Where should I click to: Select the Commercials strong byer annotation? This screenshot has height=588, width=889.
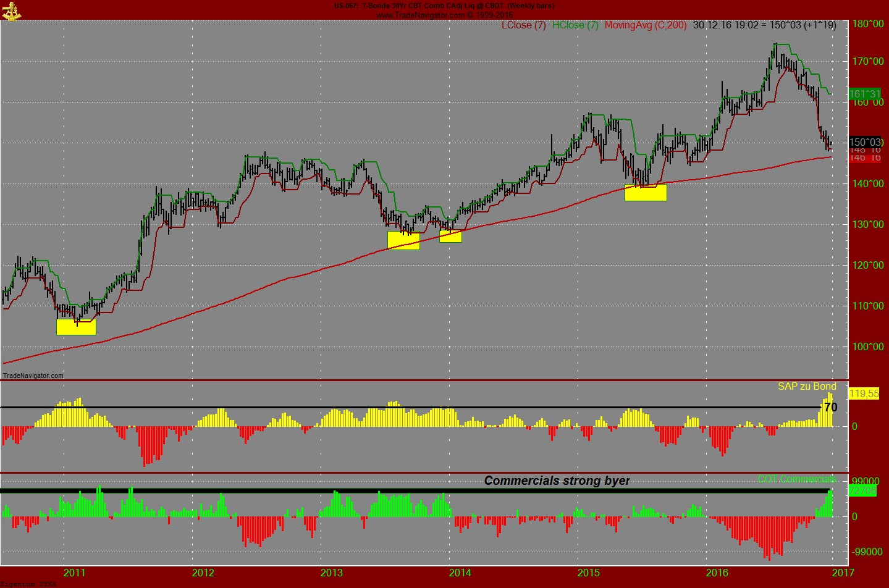pyautogui.click(x=557, y=480)
